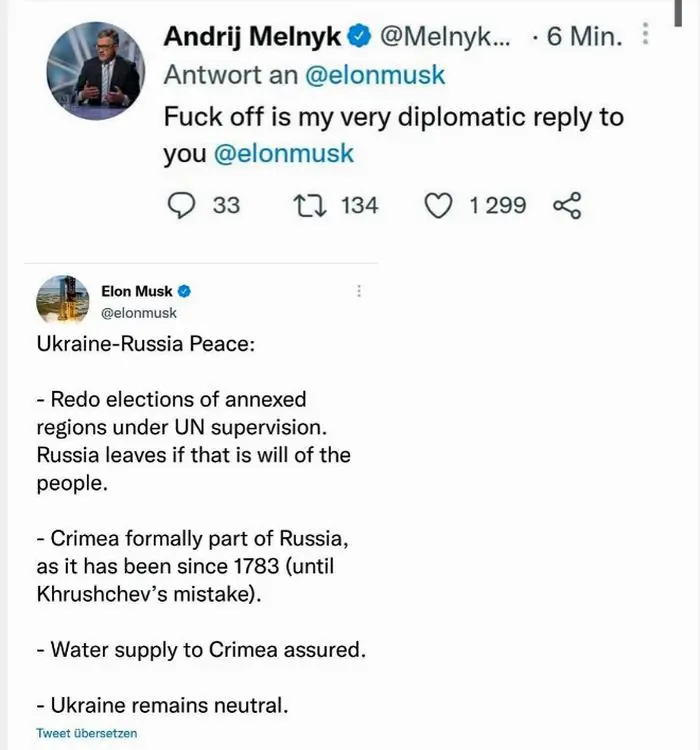Click the Andrij Melnyk display name

pos(252,37)
